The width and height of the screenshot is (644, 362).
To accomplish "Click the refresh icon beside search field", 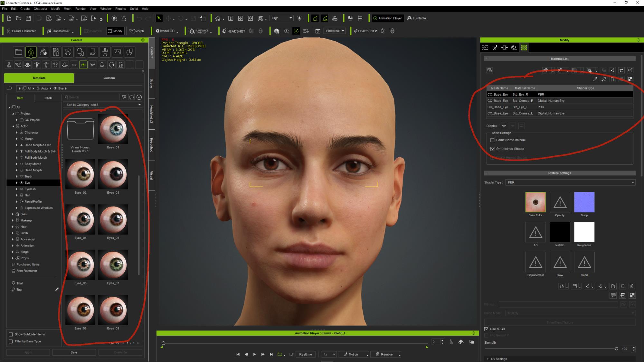I will click(x=131, y=97).
